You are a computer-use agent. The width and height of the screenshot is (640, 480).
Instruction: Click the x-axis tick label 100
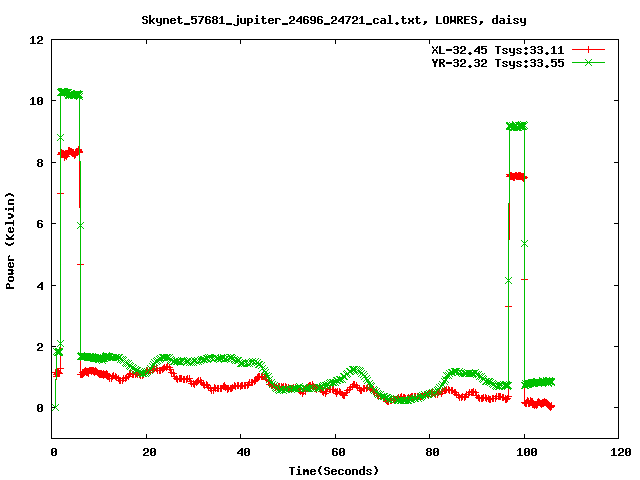[527, 452]
